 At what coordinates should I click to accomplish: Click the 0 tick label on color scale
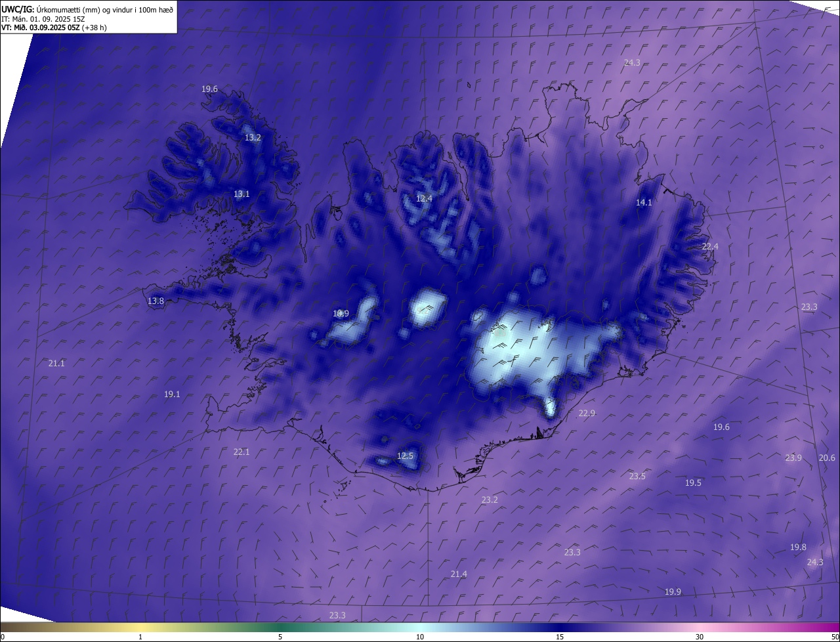tap(3, 637)
